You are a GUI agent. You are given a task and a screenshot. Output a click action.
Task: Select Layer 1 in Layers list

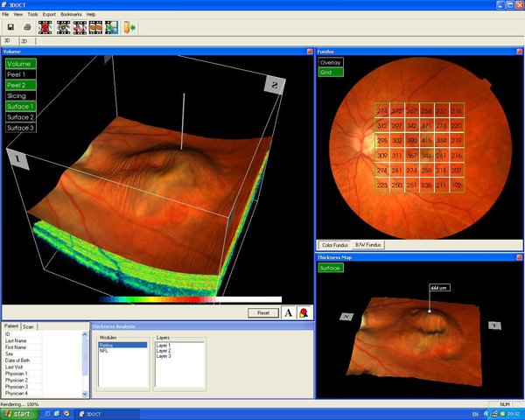(179, 346)
